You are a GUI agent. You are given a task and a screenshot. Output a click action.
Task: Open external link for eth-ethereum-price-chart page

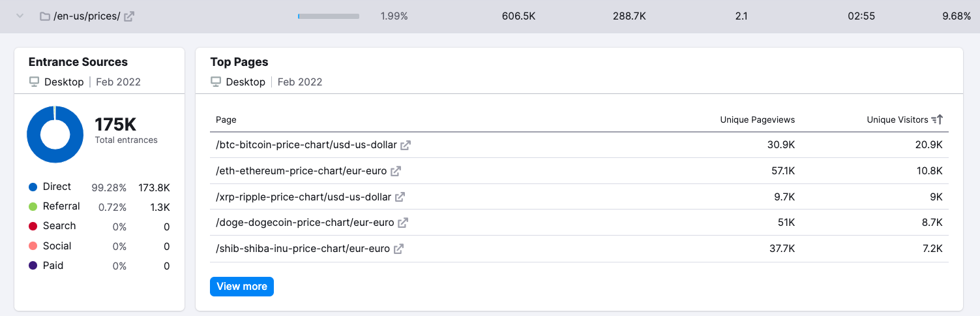tap(396, 171)
